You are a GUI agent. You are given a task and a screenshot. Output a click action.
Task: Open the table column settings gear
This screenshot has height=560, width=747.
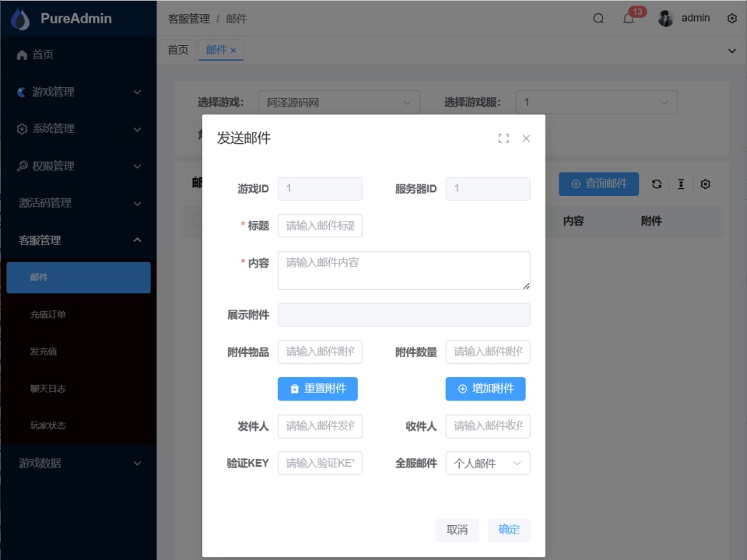pos(706,184)
